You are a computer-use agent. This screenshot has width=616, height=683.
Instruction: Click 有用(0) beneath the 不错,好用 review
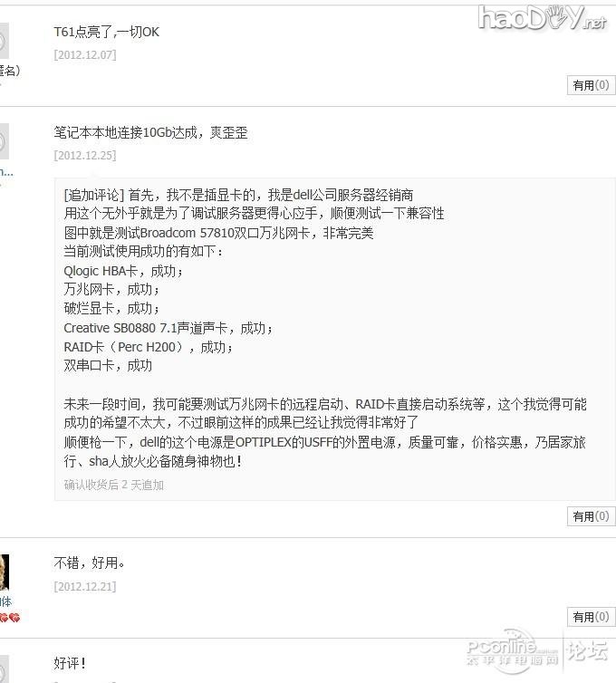(x=592, y=616)
